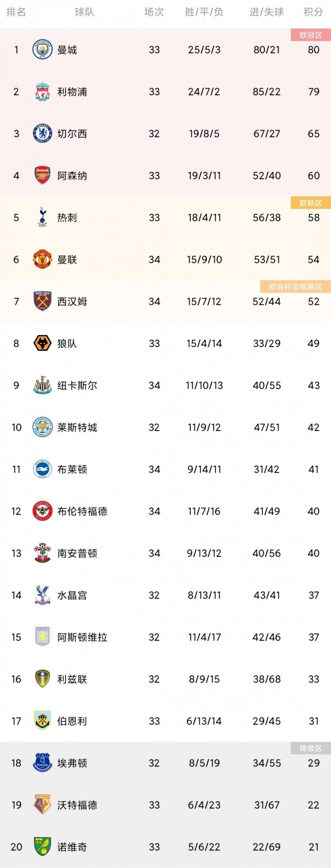Open the Liverpool crest icon
Viewport: 331px width, 868px height.
42,91
